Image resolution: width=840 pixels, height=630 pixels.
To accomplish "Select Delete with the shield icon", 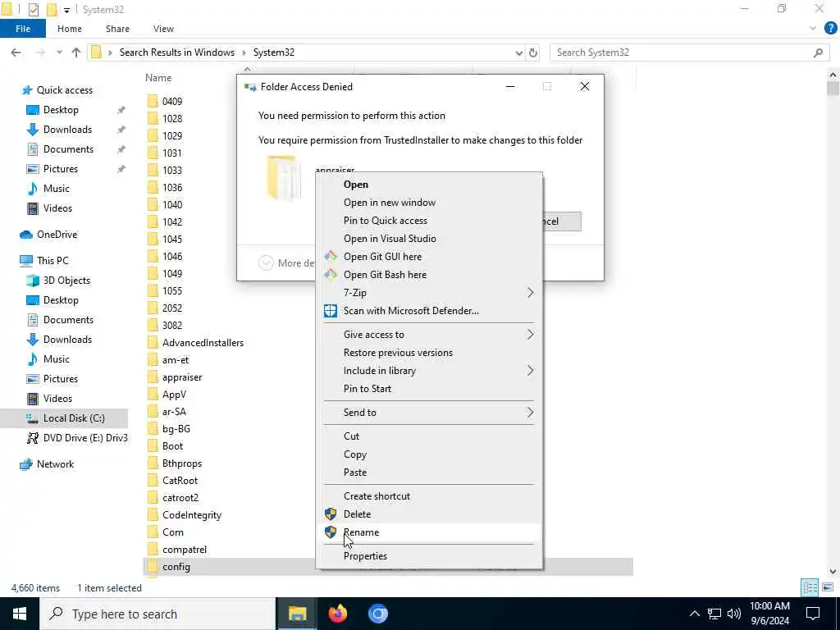I will coord(357,514).
